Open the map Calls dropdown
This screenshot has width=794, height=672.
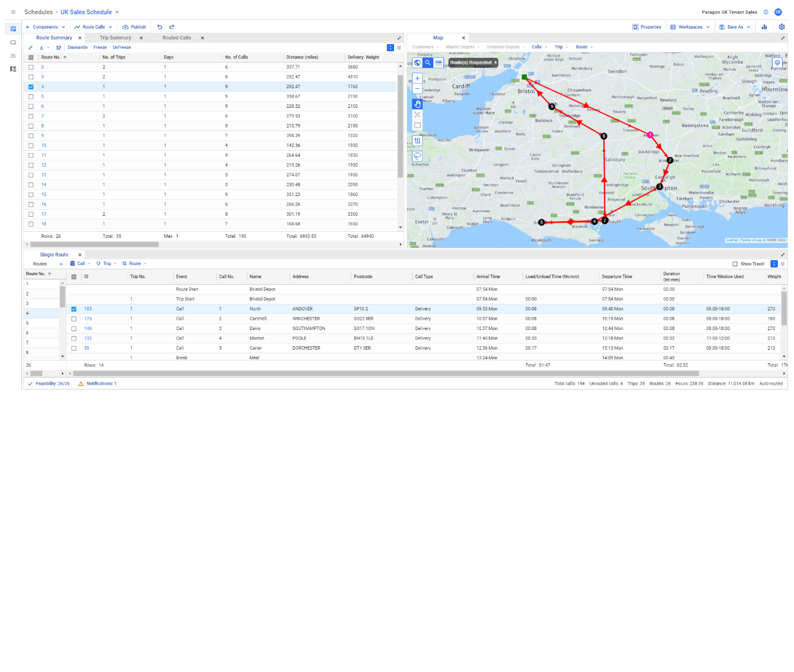(539, 47)
